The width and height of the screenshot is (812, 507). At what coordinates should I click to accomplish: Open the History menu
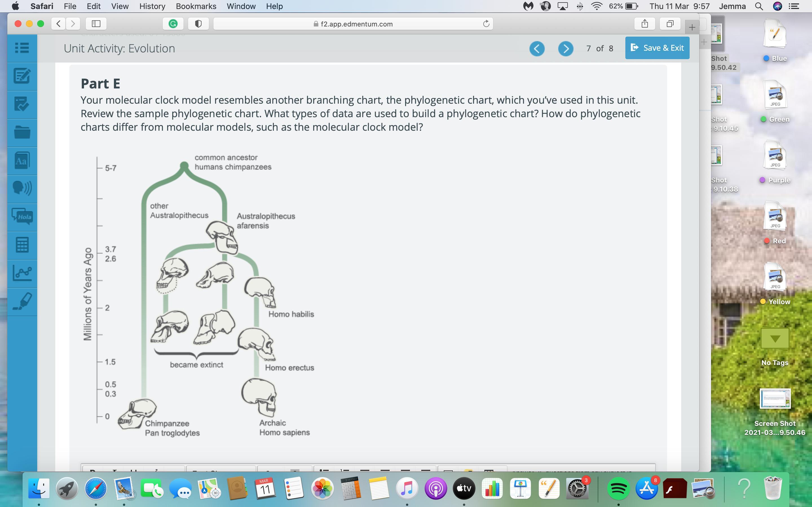click(152, 6)
